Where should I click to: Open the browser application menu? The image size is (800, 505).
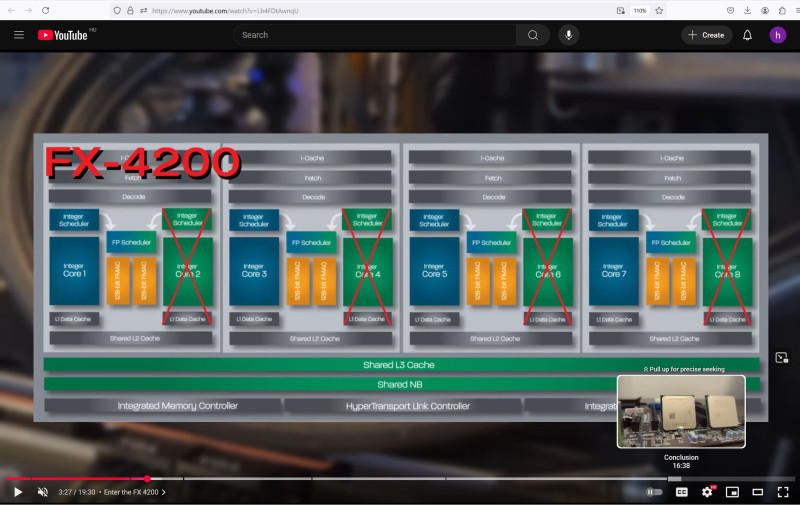pos(796,10)
